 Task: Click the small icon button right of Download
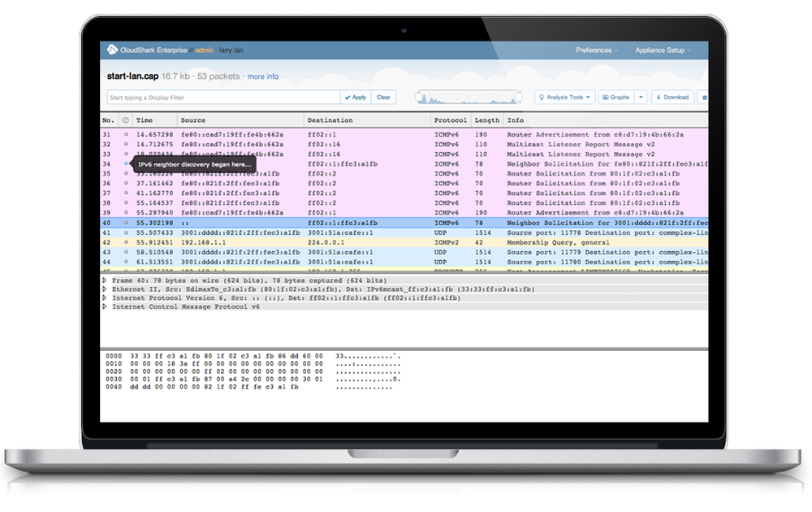point(705,98)
